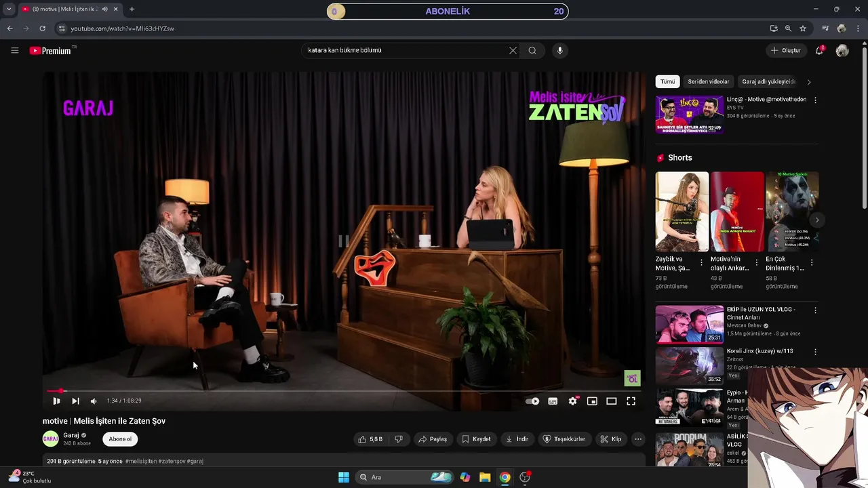This screenshot has height=488, width=868.
Task: Open options for the Zeybik ve Motive short
Action: point(702,262)
